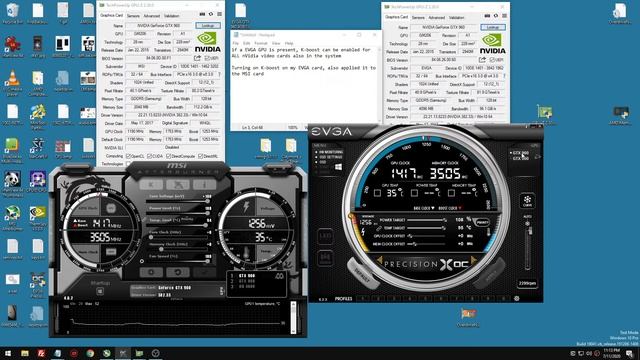Open VLC media player desktop icon
The height and width of the screenshot is (360, 640).
coord(12,82)
